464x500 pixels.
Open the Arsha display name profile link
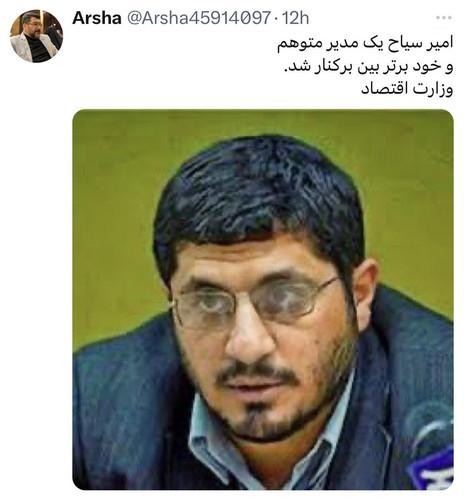pyautogui.click(x=97, y=18)
